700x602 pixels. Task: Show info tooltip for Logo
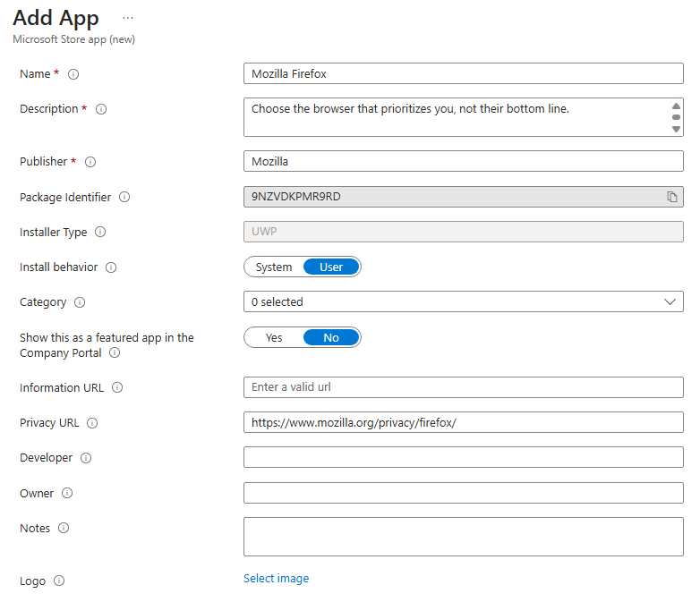(59, 581)
